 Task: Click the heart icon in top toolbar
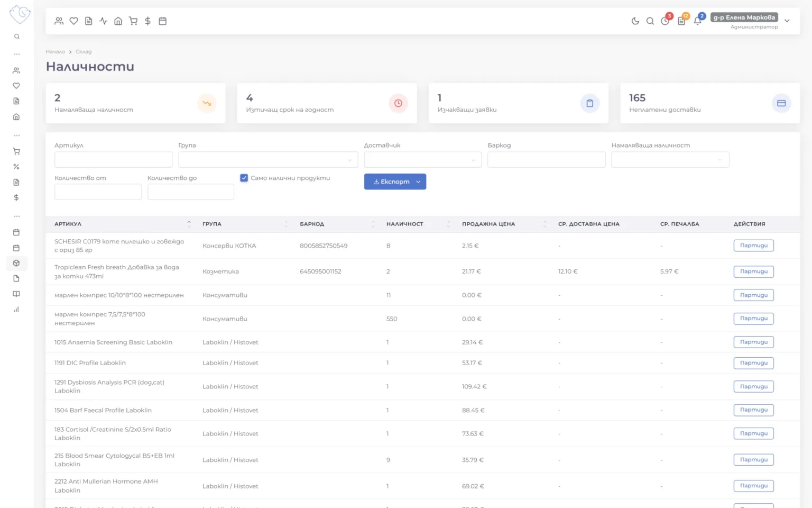pyautogui.click(x=74, y=21)
